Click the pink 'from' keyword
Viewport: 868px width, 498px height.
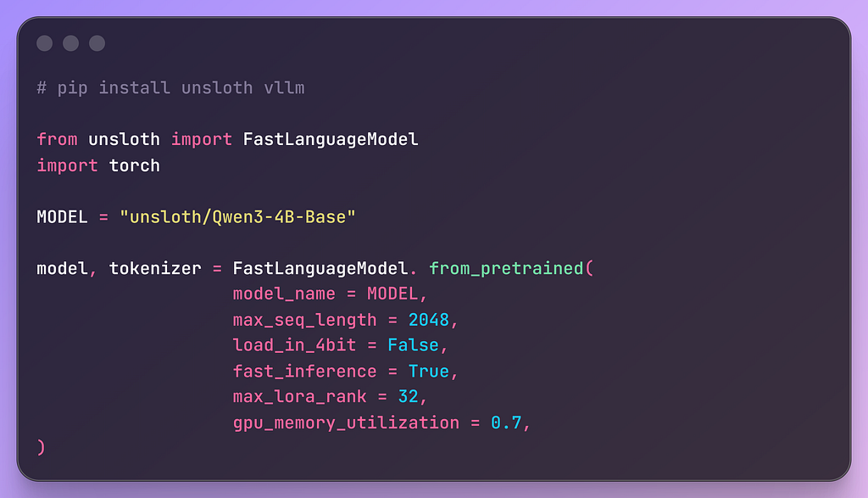57,140
